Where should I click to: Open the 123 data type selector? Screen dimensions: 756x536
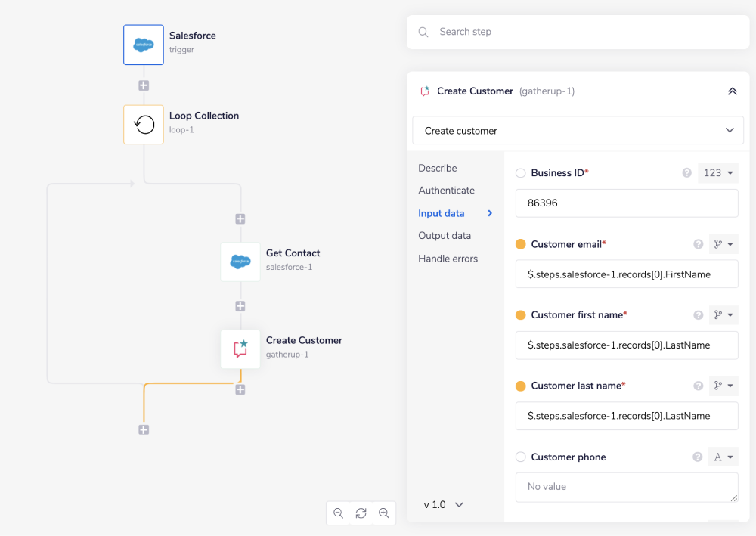pyautogui.click(x=717, y=172)
